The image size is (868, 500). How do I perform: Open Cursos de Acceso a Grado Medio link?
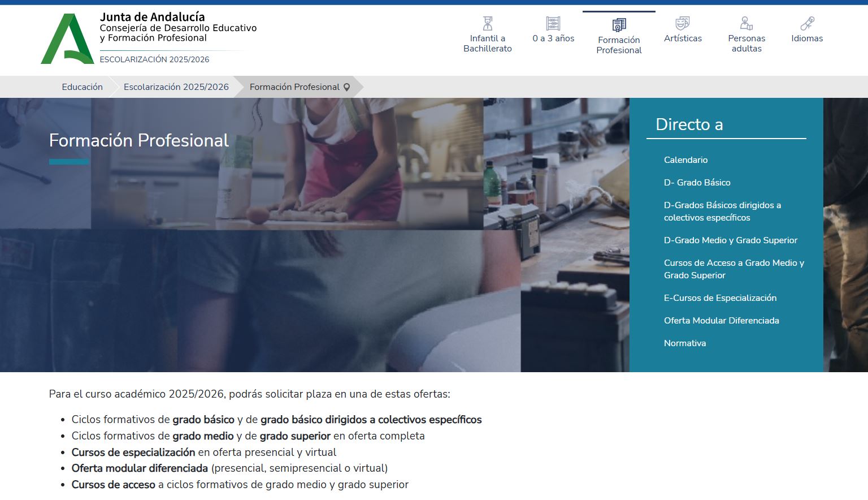click(x=734, y=269)
